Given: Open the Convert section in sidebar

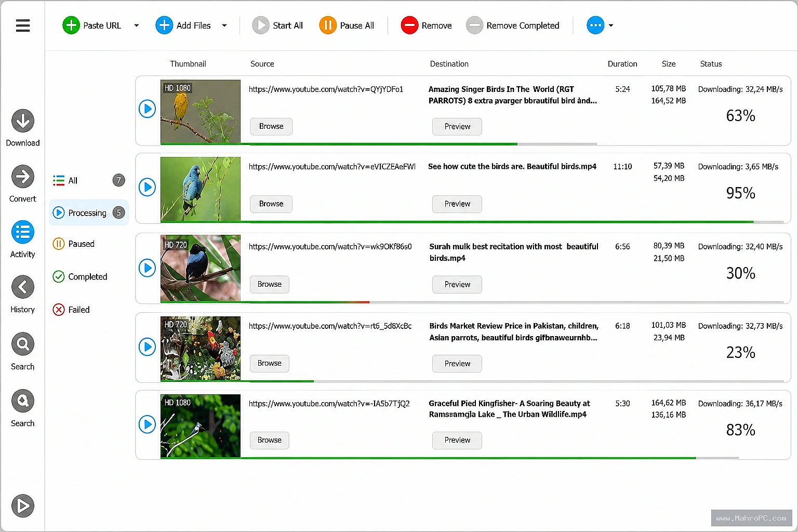Looking at the screenshot, I should (23, 184).
